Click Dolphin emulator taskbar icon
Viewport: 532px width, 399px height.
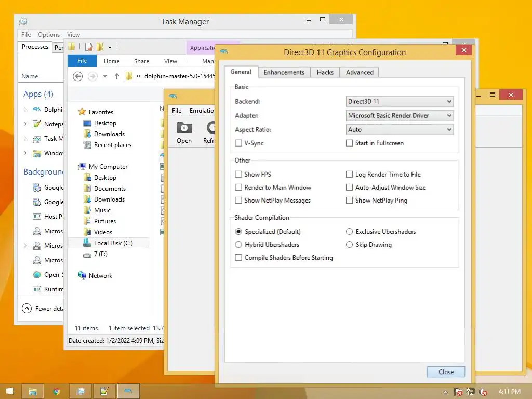point(128,391)
